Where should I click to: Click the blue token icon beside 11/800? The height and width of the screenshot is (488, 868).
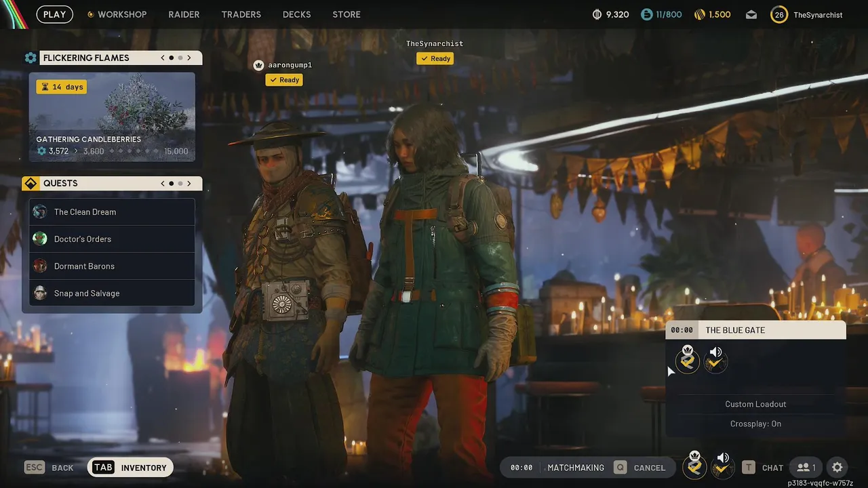coord(647,14)
